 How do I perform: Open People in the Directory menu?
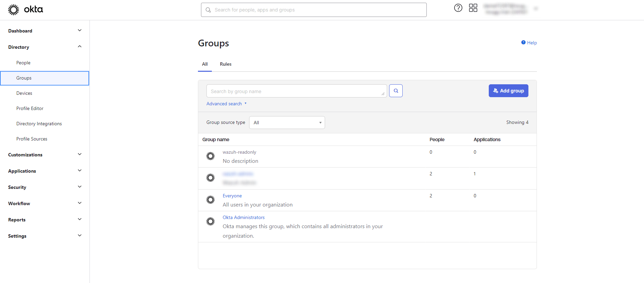[x=23, y=63]
